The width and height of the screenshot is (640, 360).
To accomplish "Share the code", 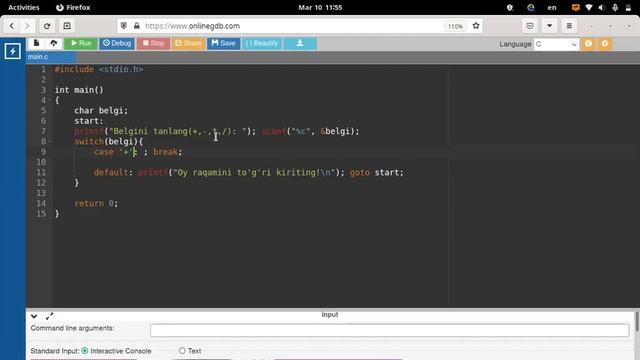I will [x=188, y=43].
